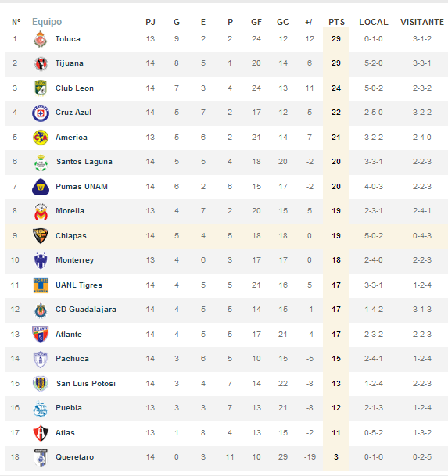
Task: Click the Tijuana team logo
Action: pos(41,64)
